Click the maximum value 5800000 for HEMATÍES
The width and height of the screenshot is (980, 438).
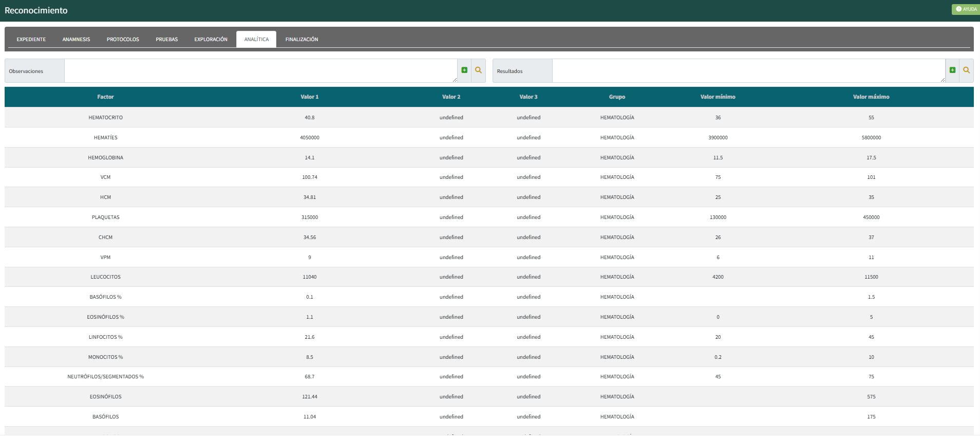[x=871, y=138]
